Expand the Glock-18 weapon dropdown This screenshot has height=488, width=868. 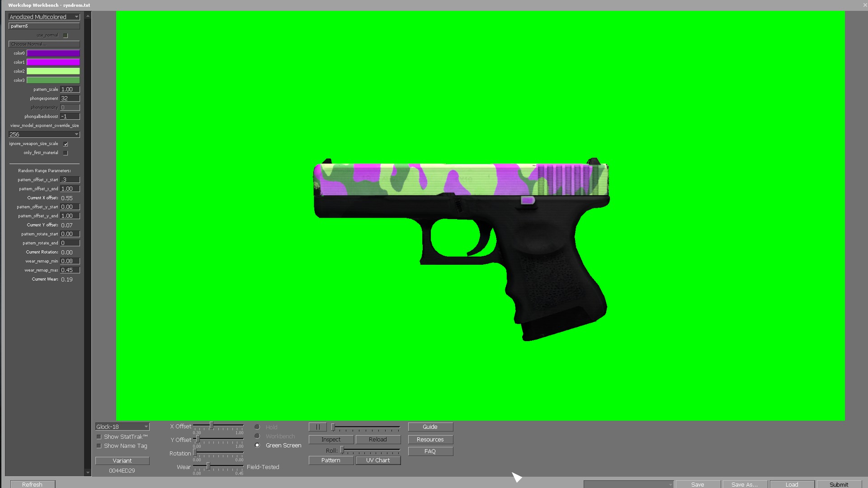pyautogui.click(x=122, y=427)
